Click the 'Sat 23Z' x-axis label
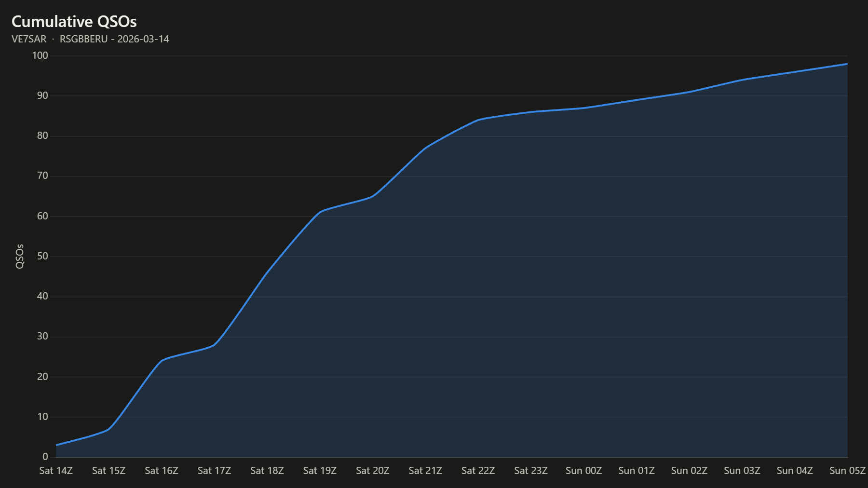 point(531,471)
